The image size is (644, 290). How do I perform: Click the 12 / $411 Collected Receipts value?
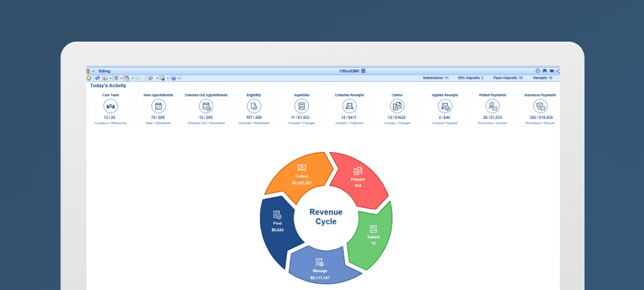[350, 117]
